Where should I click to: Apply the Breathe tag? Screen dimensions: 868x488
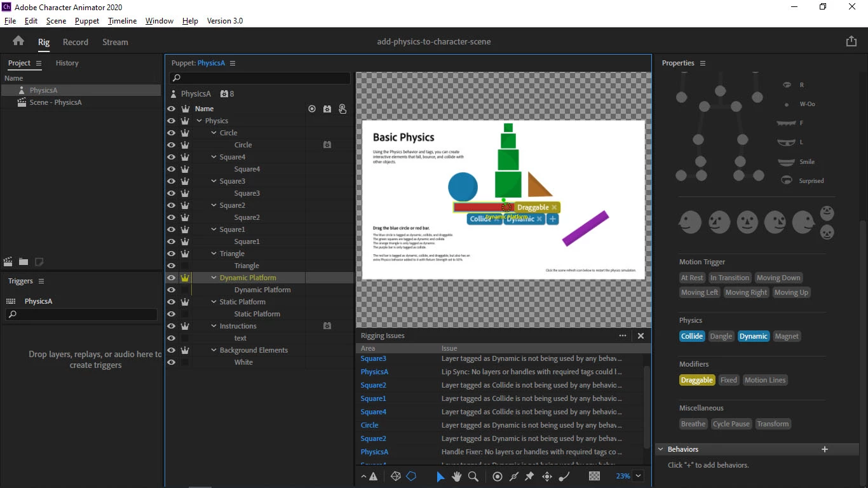tap(693, 424)
